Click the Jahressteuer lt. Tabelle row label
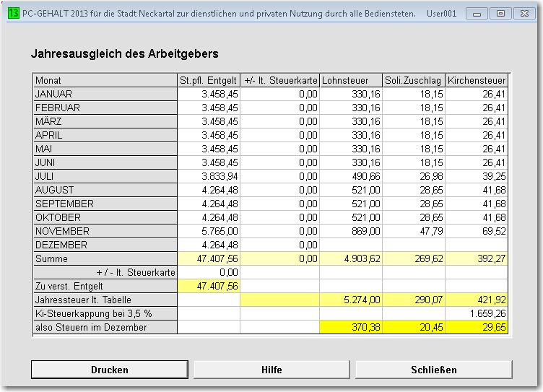 105,300
